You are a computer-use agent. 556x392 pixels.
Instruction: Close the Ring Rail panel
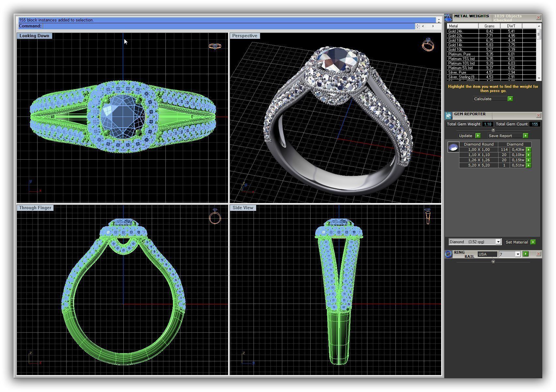[538, 254]
